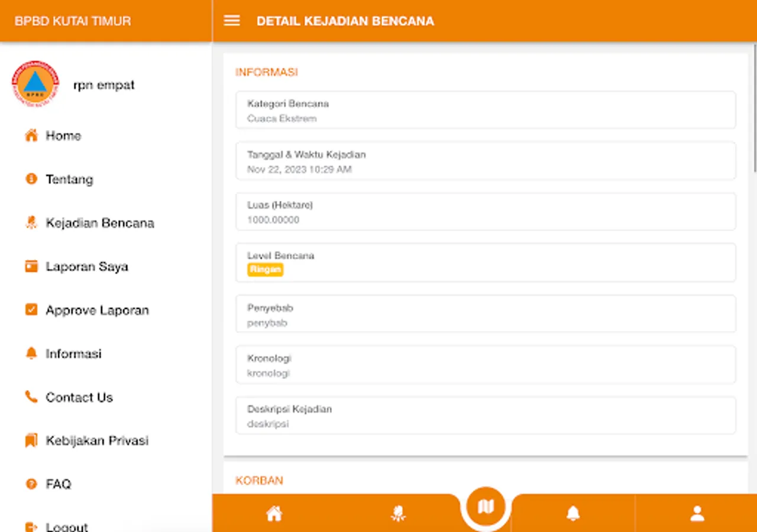Click the Penyebab field showing penybab
This screenshot has width=757, height=532.
tap(485, 314)
